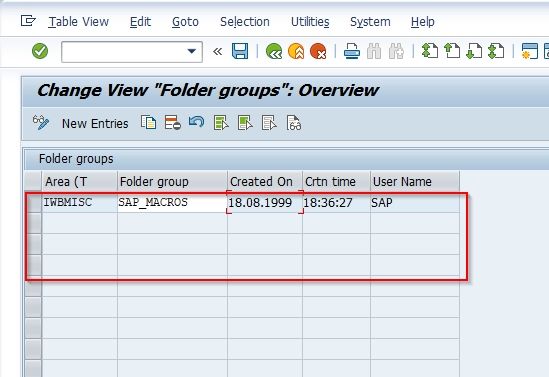The height and width of the screenshot is (377, 549).
Task: Open the Goto menu
Action: tap(185, 22)
